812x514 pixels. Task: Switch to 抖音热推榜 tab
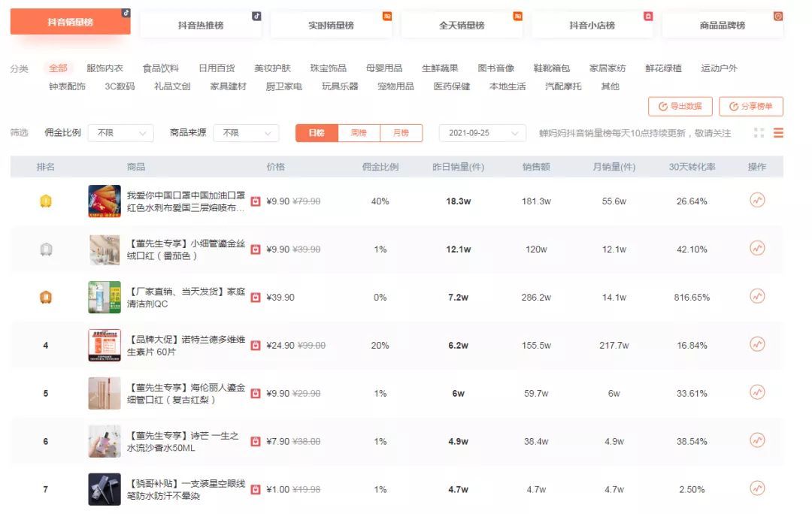[201, 24]
